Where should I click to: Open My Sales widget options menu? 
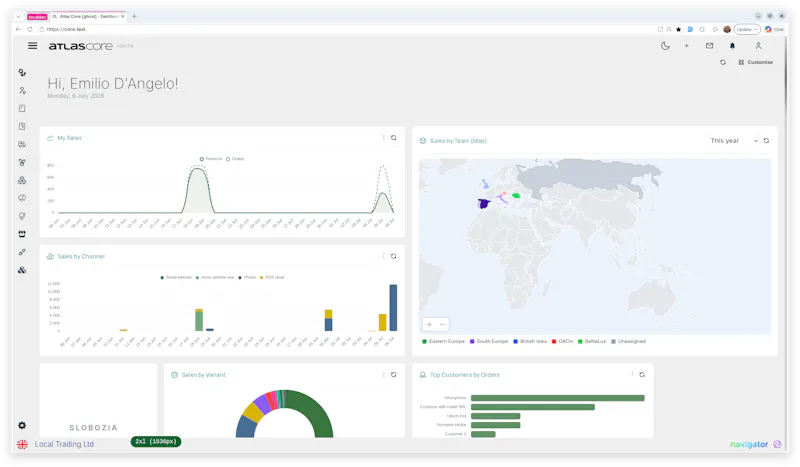coord(384,138)
